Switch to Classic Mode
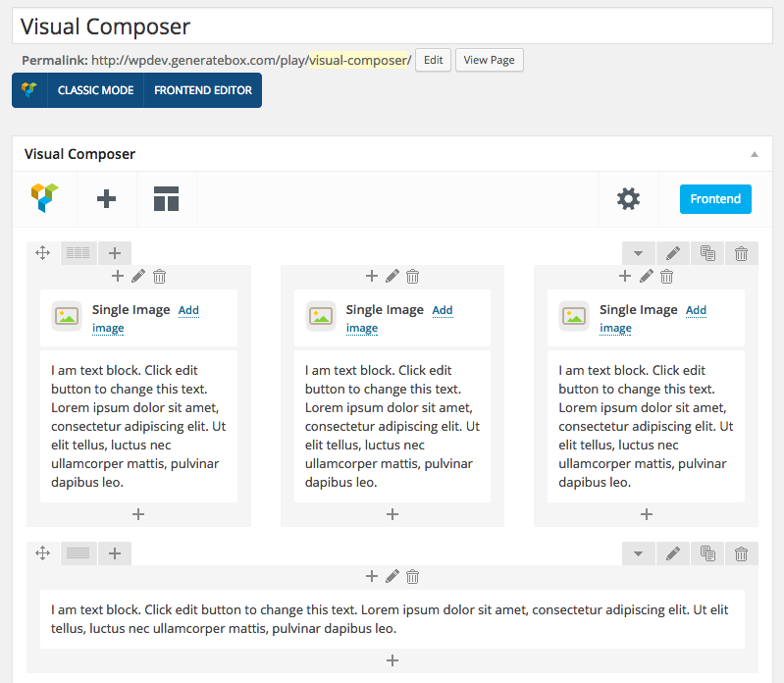784x683 pixels. click(x=95, y=90)
